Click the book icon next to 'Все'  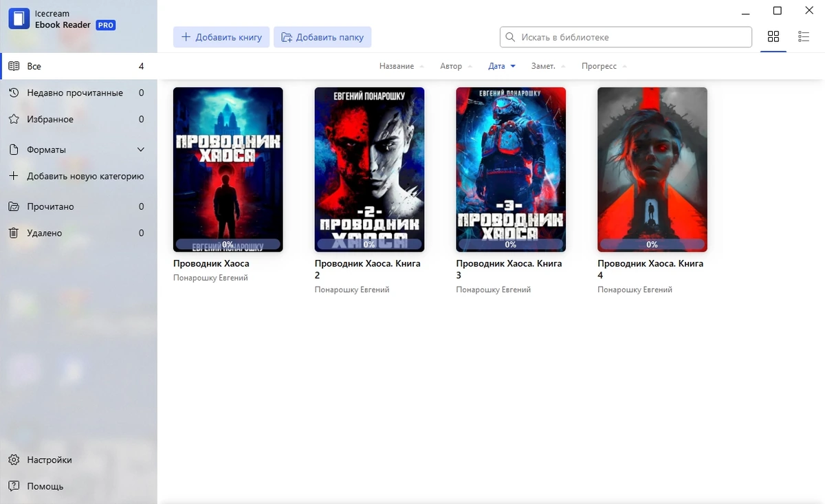click(14, 67)
